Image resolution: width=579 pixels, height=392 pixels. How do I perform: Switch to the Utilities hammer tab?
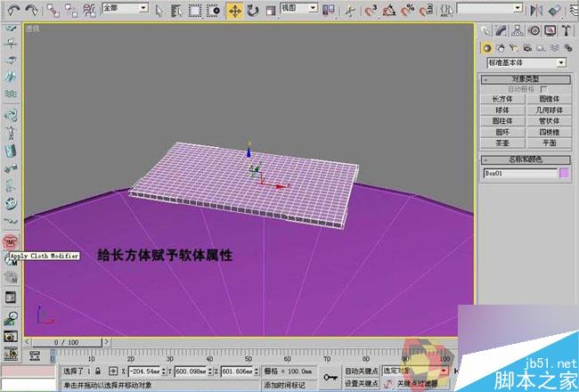[566, 30]
